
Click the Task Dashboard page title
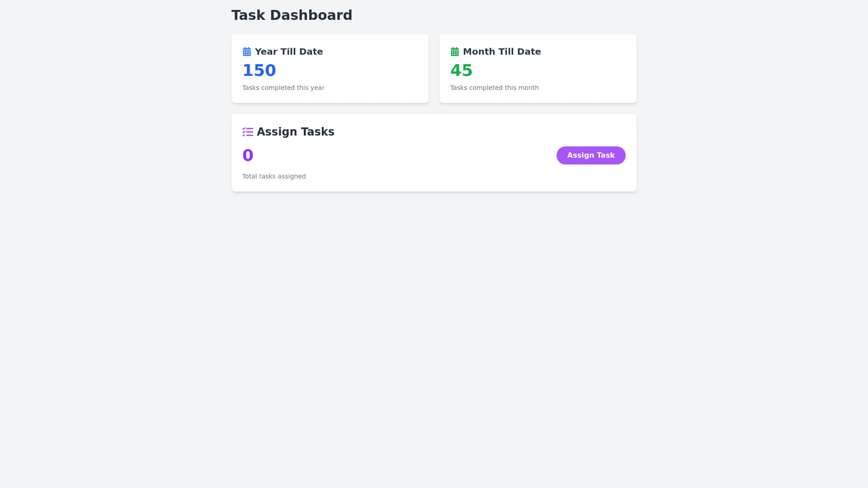[292, 15]
